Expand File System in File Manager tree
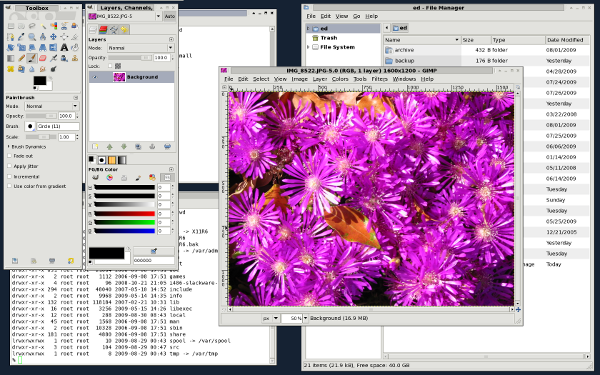Screen dimensions: 600x375 tap(308, 47)
